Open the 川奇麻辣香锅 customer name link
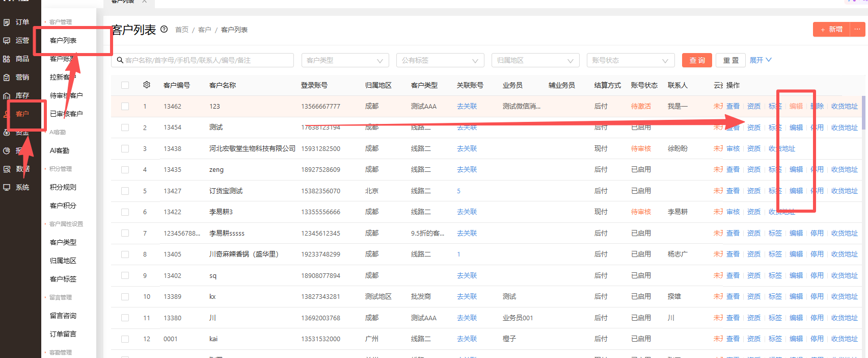 (x=244, y=254)
